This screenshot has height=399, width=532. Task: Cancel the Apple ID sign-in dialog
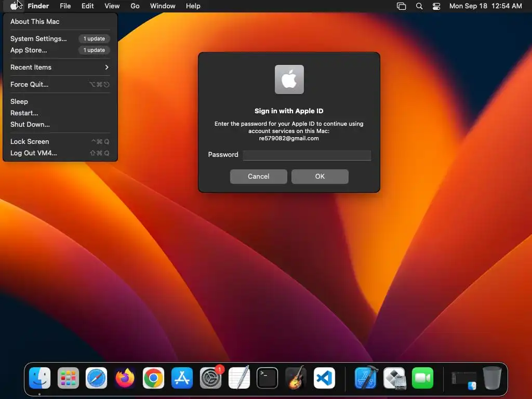pyautogui.click(x=259, y=177)
